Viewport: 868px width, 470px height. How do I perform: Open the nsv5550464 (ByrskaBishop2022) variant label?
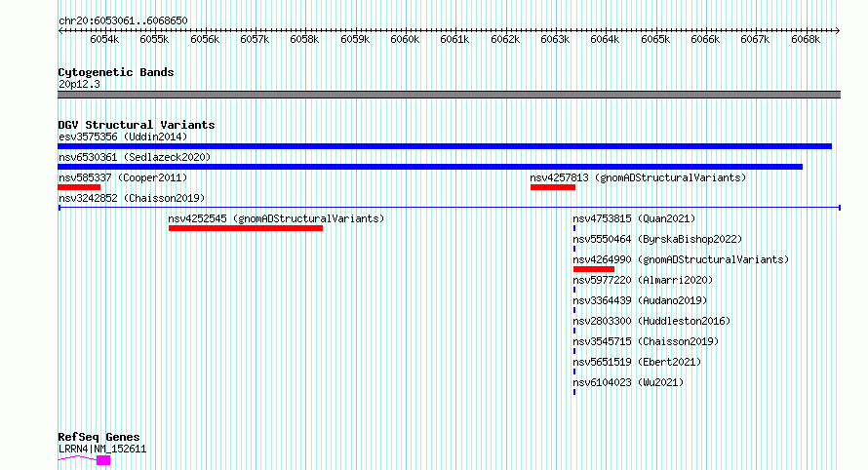657,239
